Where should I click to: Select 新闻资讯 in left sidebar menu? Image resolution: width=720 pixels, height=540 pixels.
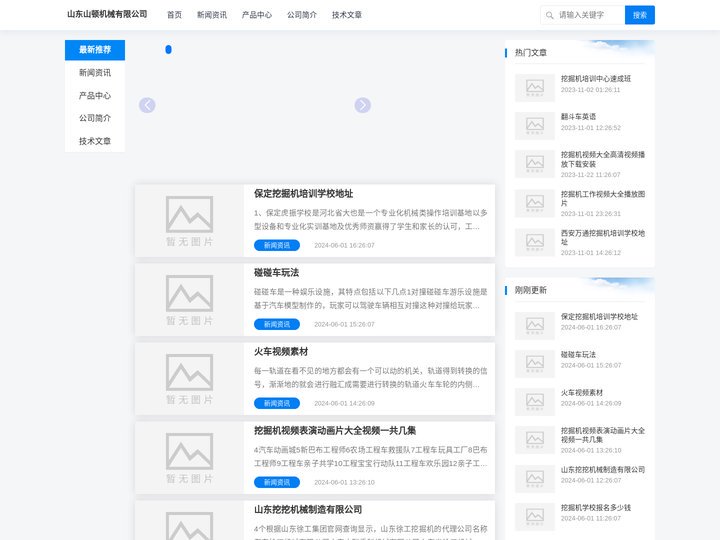pos(95,73)
